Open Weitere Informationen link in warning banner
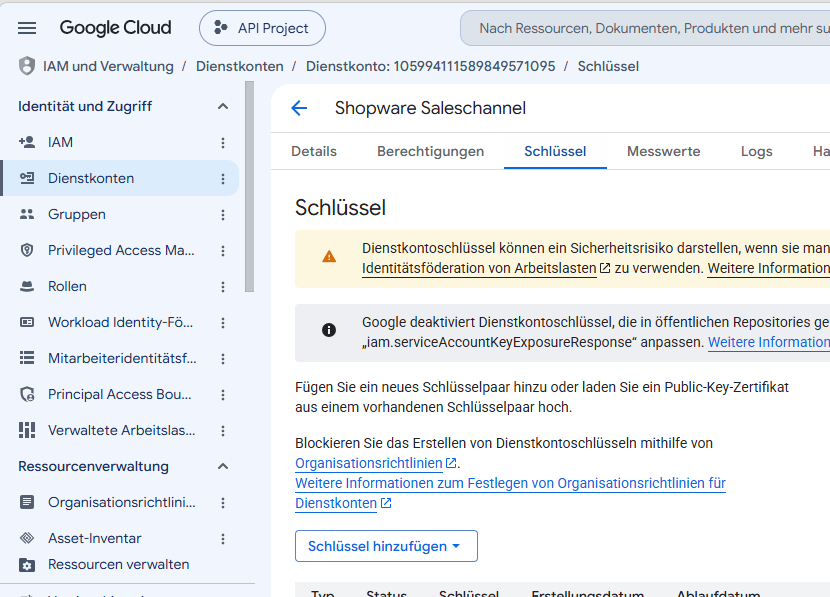The height and width of the screenshot is (597, 830). pos(769,268)
